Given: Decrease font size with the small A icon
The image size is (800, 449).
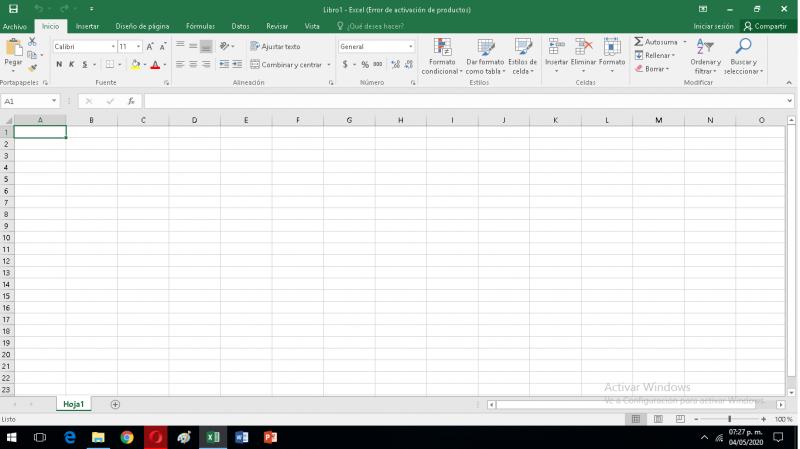Looking at the screenshot, I should coord(163,46).
